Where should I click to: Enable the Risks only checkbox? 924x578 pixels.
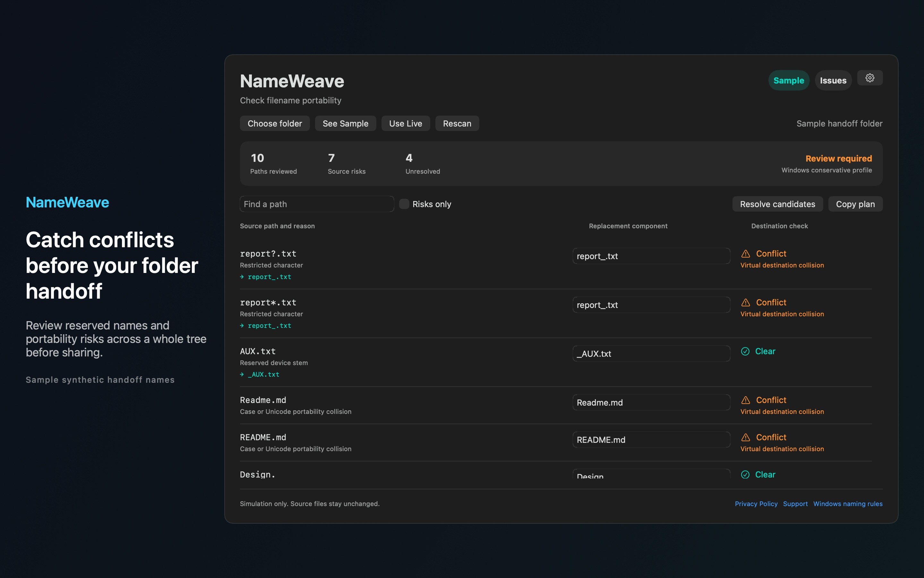404,204
